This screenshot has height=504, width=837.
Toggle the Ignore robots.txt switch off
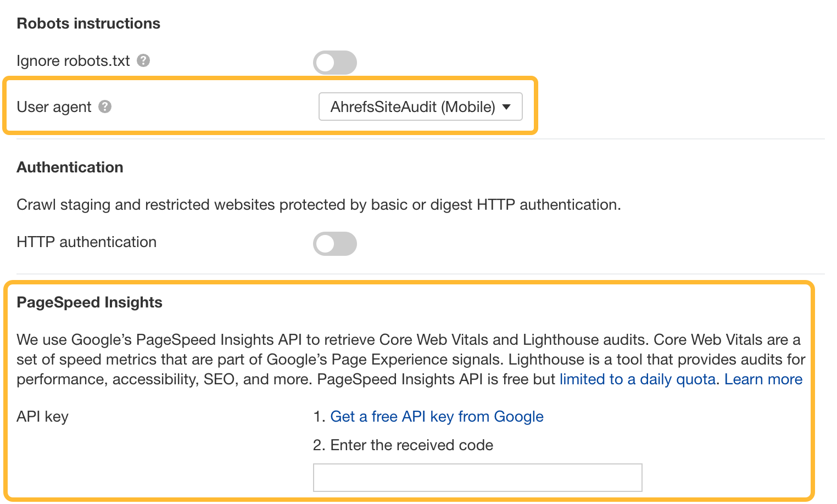pos(335,63)
